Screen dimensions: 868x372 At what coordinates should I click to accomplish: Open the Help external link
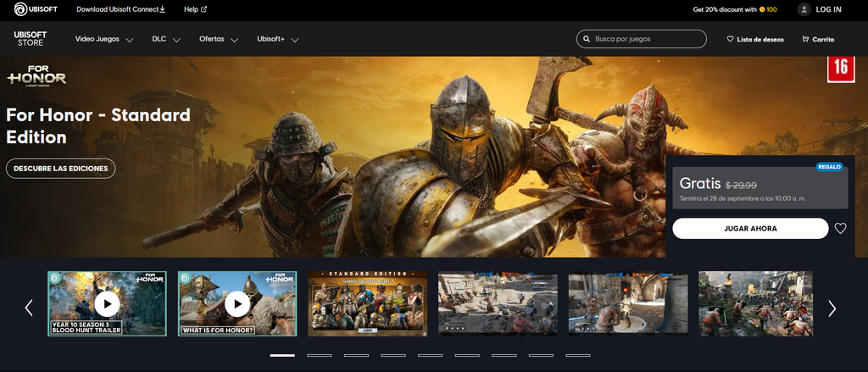pos(196,9)
